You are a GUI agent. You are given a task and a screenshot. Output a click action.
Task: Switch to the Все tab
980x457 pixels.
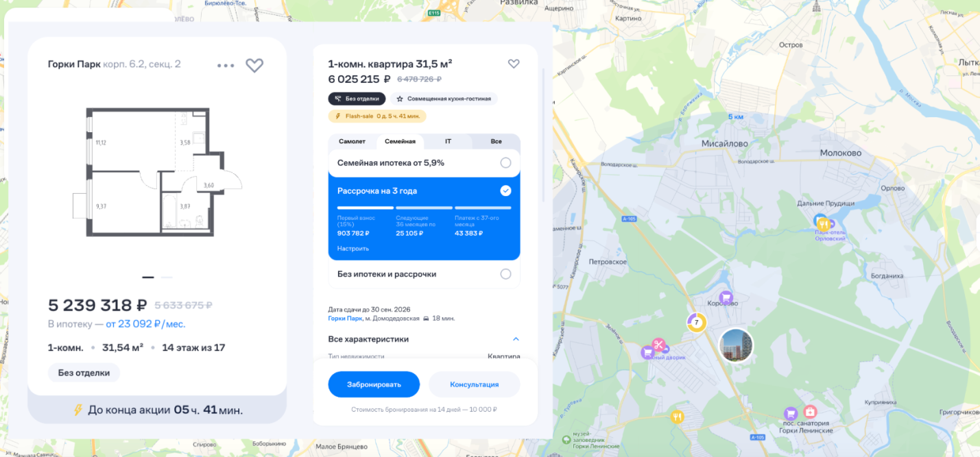tap(496, 141)
